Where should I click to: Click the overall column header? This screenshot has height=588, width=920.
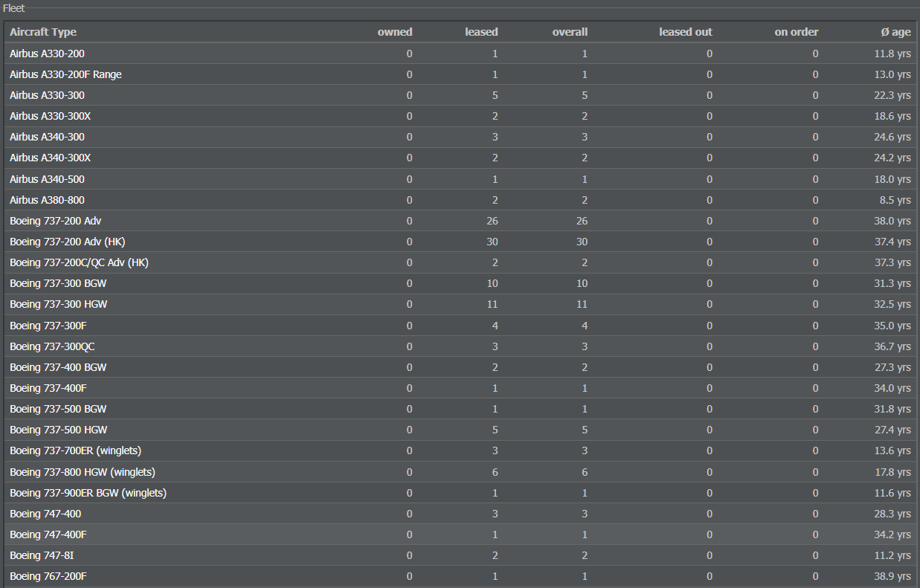570,32
